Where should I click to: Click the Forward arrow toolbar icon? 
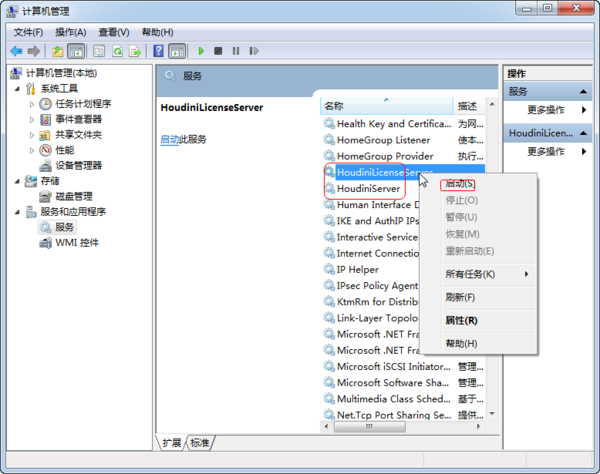pyautogui.click(x=34, y=51)
